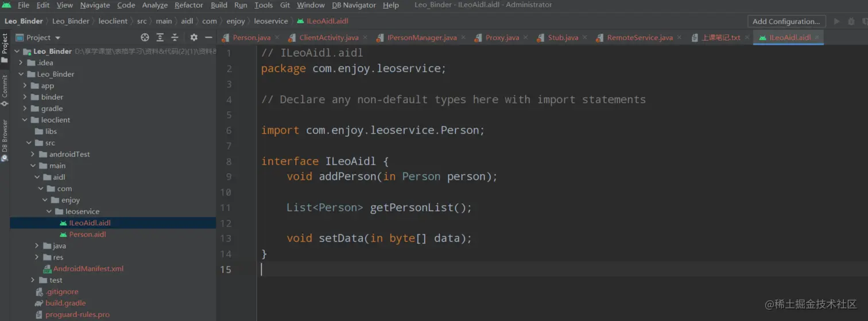This screenshot has width=868, height=321.
Task: Click the setData code line in the editor
Action: point(379,238)
